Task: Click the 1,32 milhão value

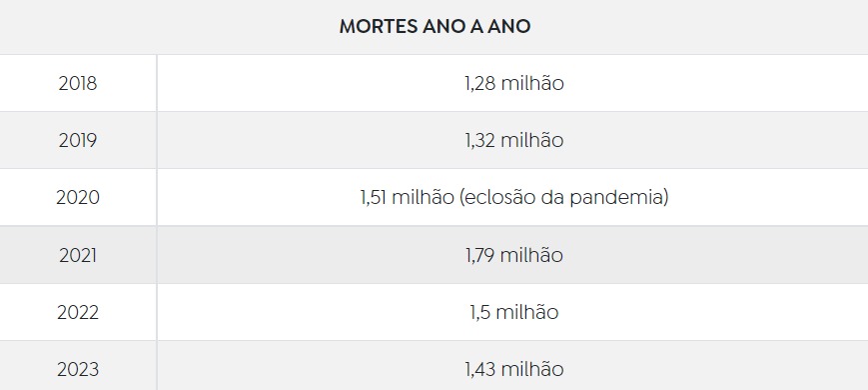Action: coord(514,140)
